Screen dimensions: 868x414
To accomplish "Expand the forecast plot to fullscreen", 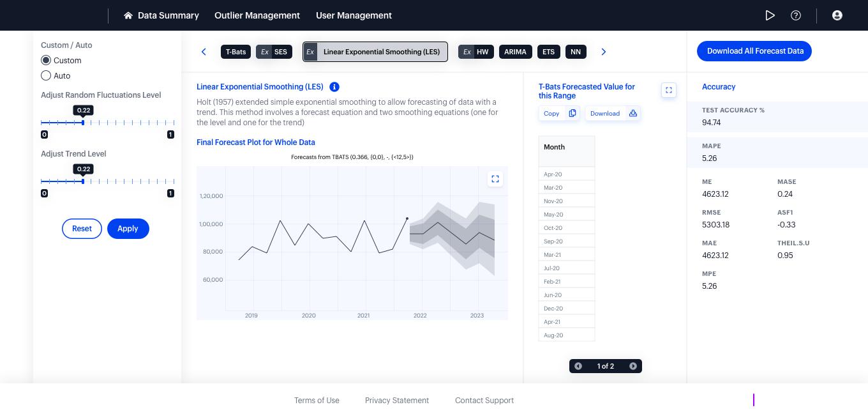I will click(x=495, y=179).
